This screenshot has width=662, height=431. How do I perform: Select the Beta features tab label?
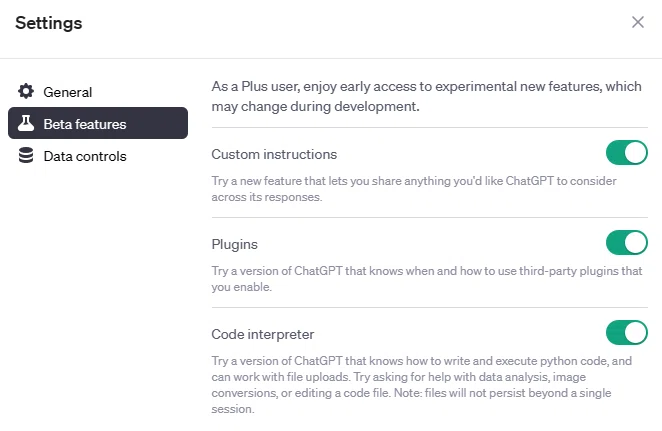(85, 124)
